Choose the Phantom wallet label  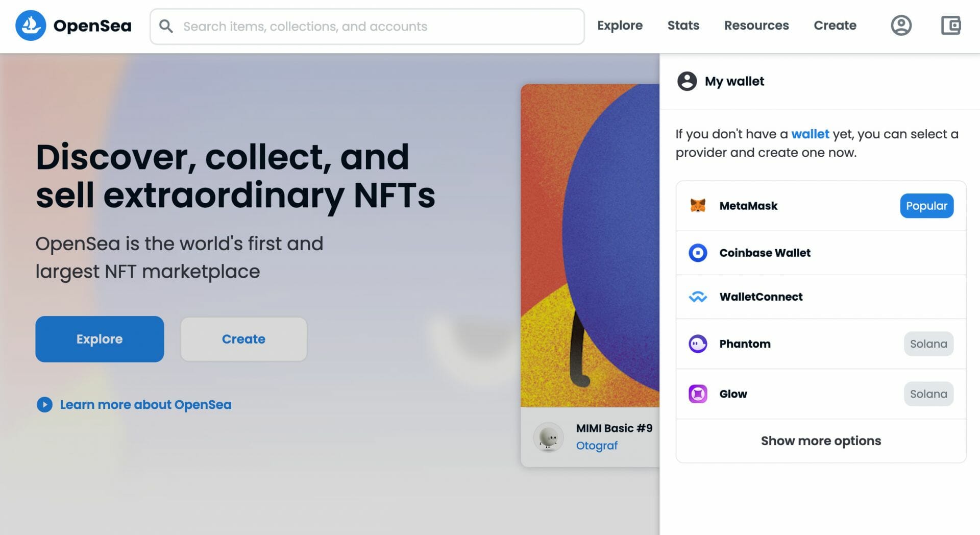745,344
